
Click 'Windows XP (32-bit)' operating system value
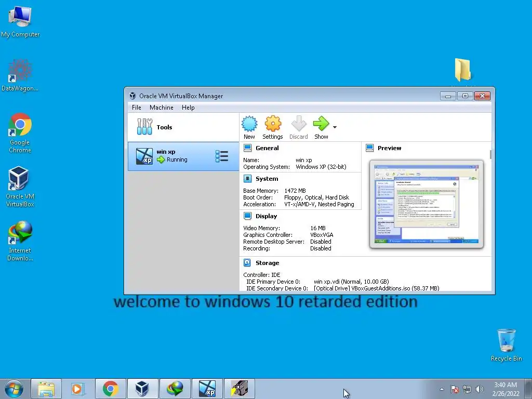(x=321, y=167)
